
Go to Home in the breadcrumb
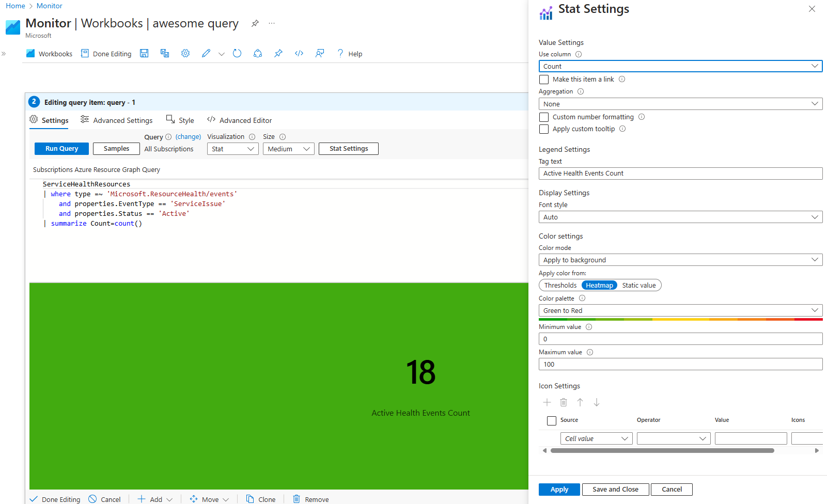click(x=15, y=6)
